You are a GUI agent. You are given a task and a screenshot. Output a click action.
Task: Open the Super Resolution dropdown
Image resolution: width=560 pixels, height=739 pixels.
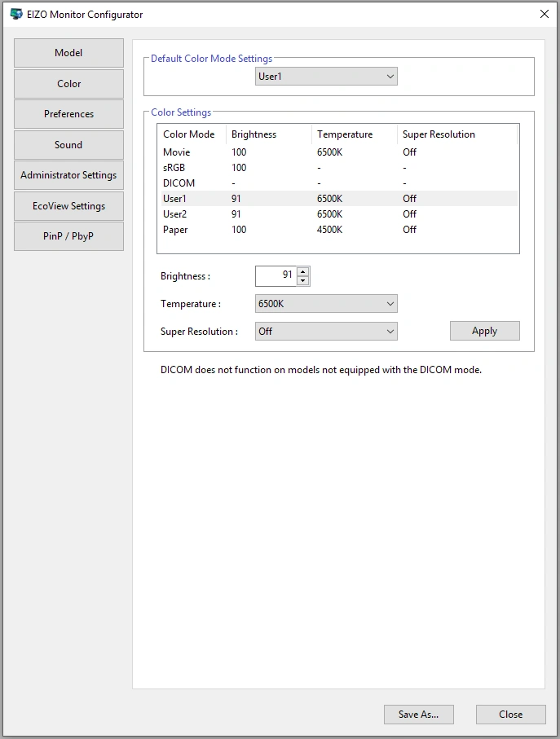326,332
